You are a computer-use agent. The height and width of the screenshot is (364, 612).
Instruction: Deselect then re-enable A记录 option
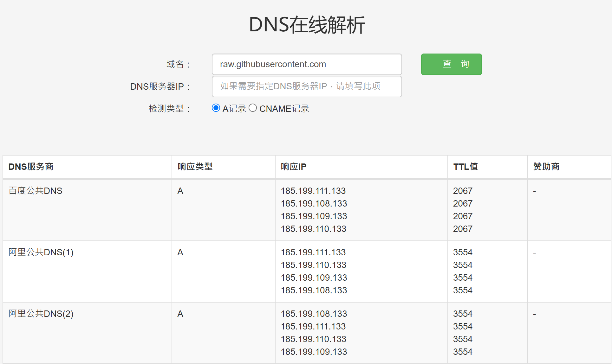[x=216, y=108]
